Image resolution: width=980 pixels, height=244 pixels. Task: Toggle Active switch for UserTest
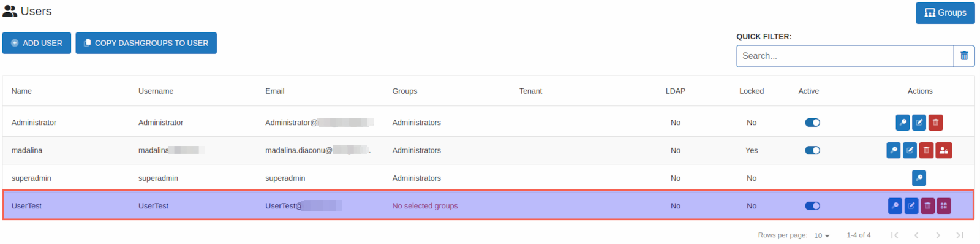click(x=812, y=206)
